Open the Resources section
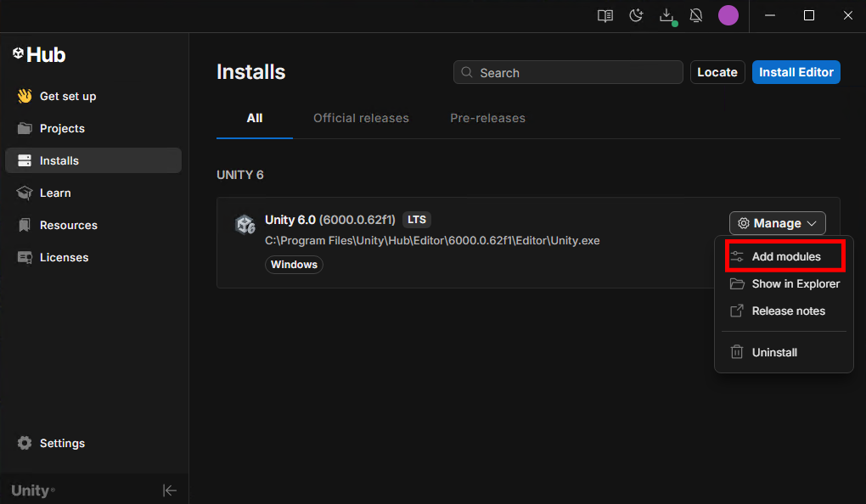 (68, 226)
